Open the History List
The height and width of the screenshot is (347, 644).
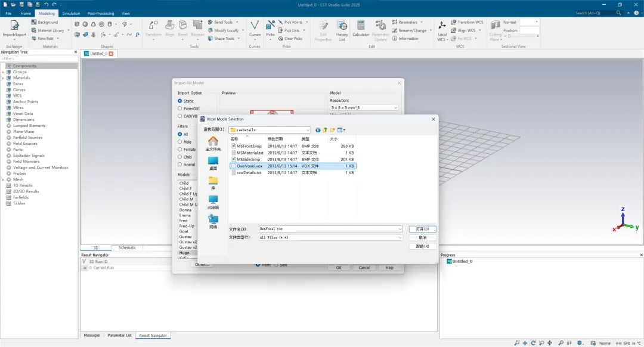coord(342,30)
